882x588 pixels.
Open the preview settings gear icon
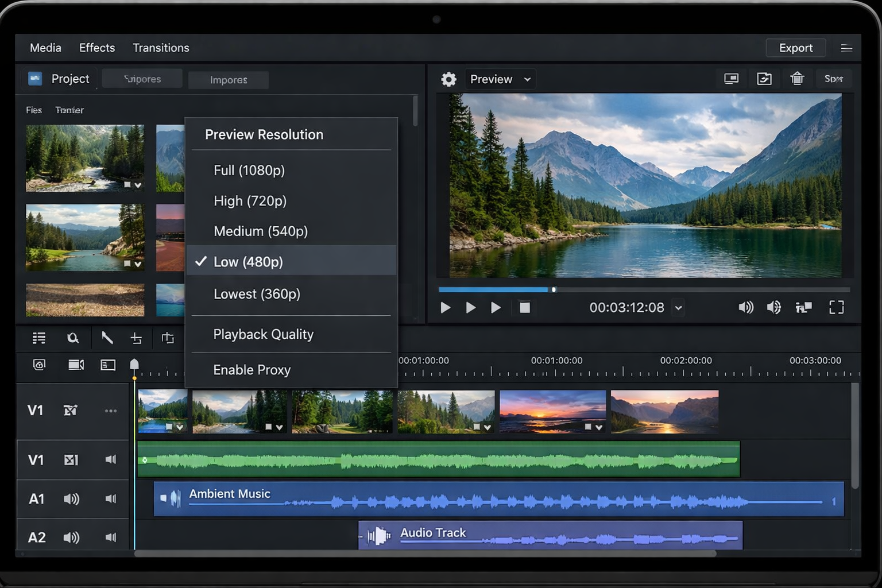click(448, 79)
